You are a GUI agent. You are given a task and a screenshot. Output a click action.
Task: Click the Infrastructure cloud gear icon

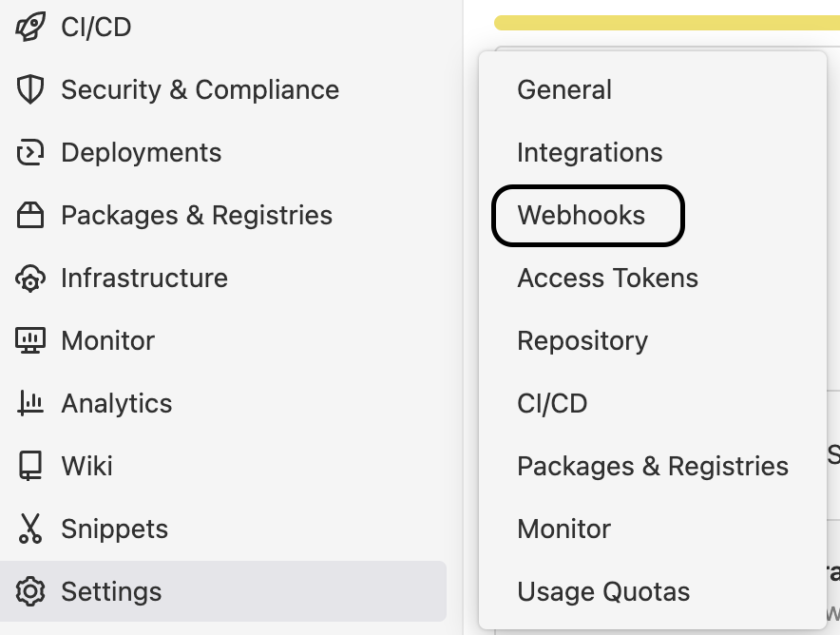tap(30, 279)
